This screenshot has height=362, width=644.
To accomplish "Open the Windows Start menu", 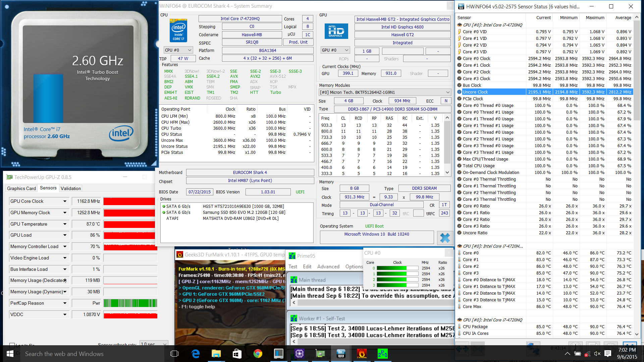I will click(10, 354).
